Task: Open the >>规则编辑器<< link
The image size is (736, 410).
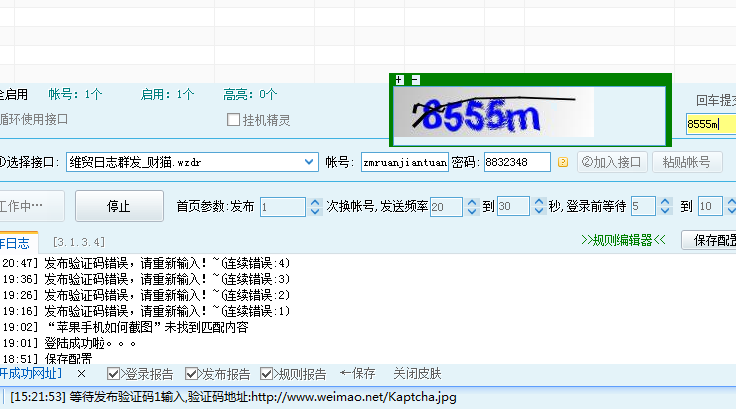Action: 623,240
